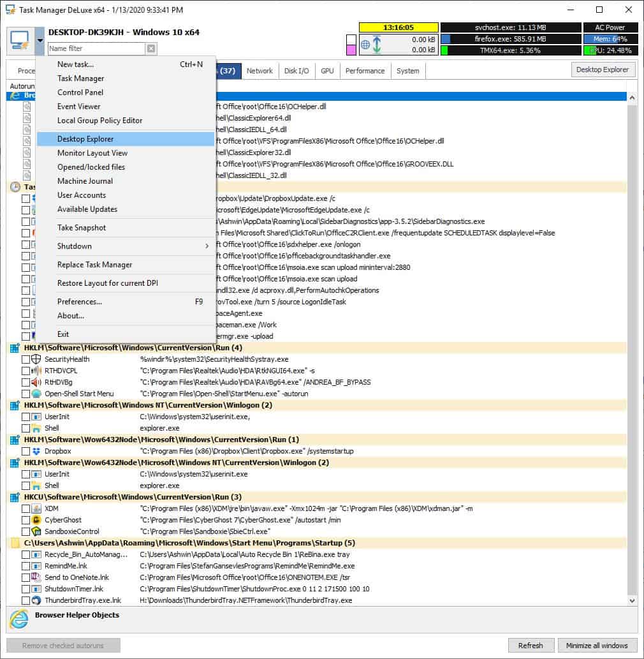Click the vertical scrollbar down arrow

pos(632,601)
